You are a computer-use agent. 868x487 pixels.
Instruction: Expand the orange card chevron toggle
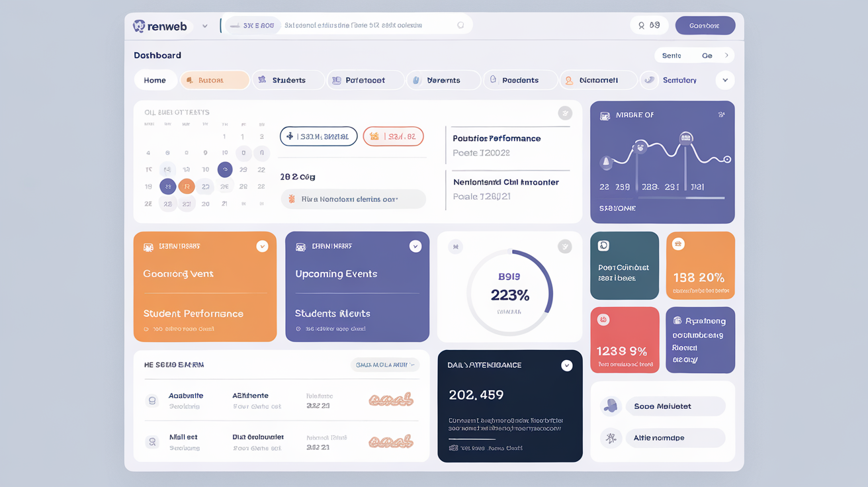(263, 246)
